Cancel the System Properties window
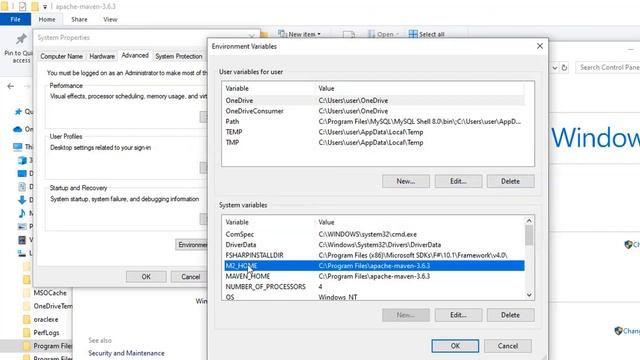The image size is (640, 360). 190,277
